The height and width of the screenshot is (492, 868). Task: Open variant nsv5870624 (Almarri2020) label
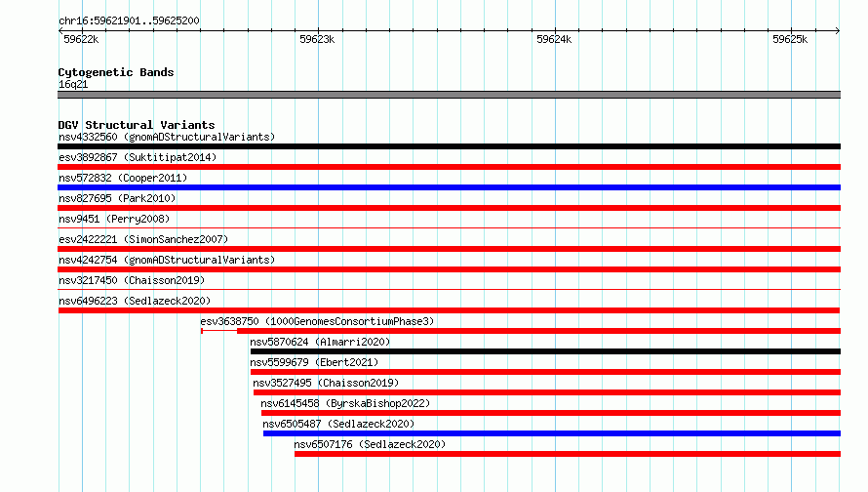click(x=320, y=342)
